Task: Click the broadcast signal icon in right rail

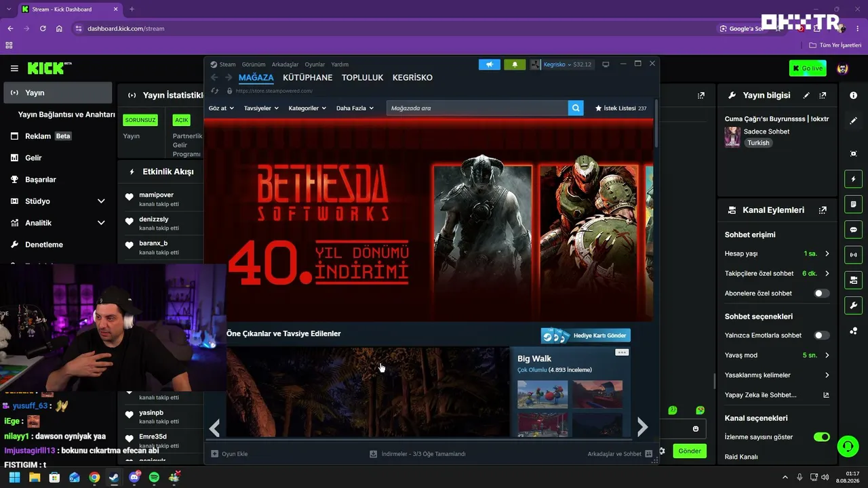Action: (x=853, y=255)
